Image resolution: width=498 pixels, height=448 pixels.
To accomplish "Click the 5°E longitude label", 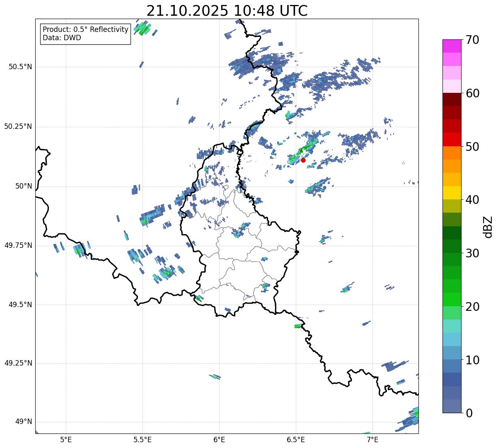I will (66, 440).
